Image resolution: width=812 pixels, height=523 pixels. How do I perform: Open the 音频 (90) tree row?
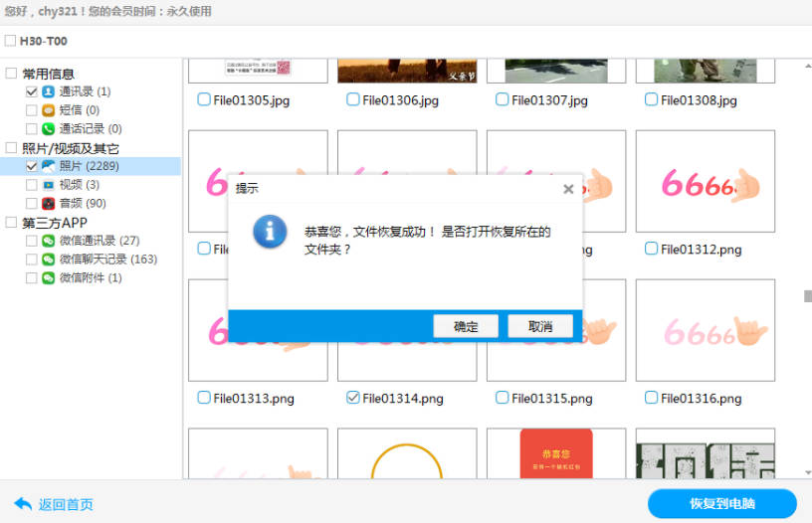[x=91, y=203]
